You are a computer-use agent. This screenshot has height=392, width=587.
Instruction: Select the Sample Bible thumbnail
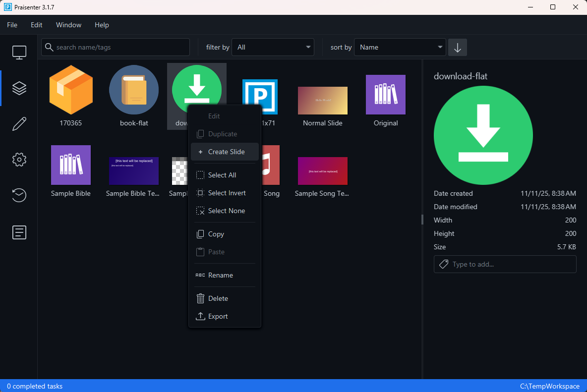click(x=70, y=165)
